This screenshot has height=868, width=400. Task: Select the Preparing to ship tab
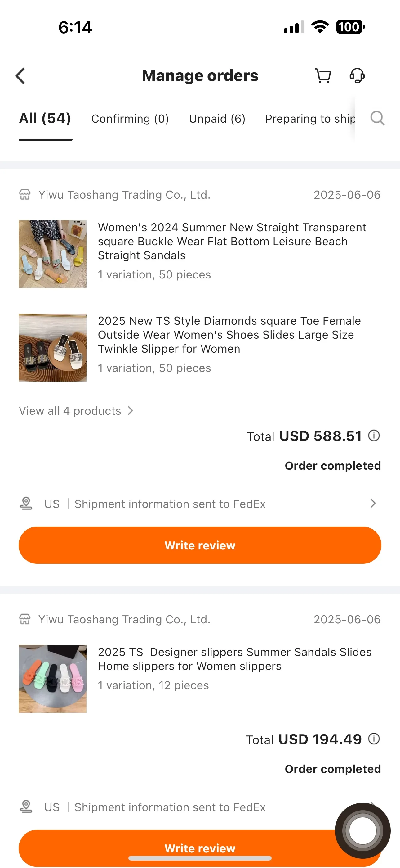point(310,119)
